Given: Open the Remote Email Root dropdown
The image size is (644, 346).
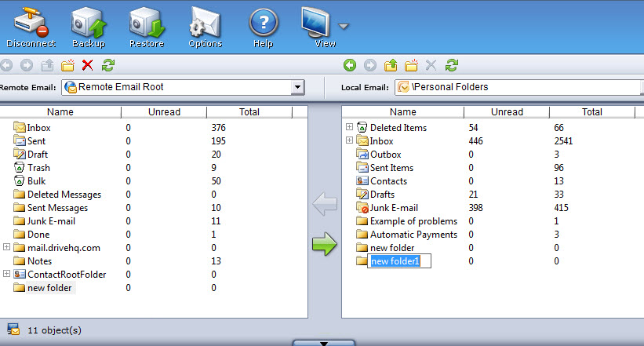Looking at the screenshot, I should tap(297, 86).
